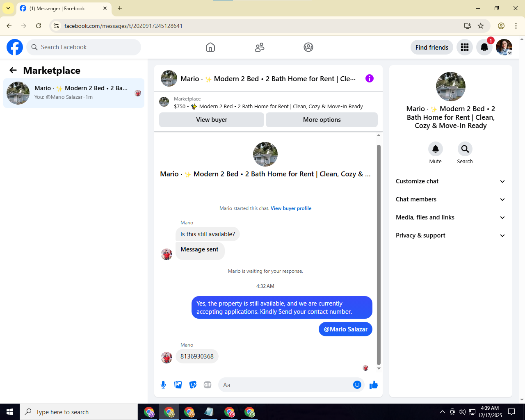Click the Find friends button
The width and height of the screenshot is (525, 420).
432,47
